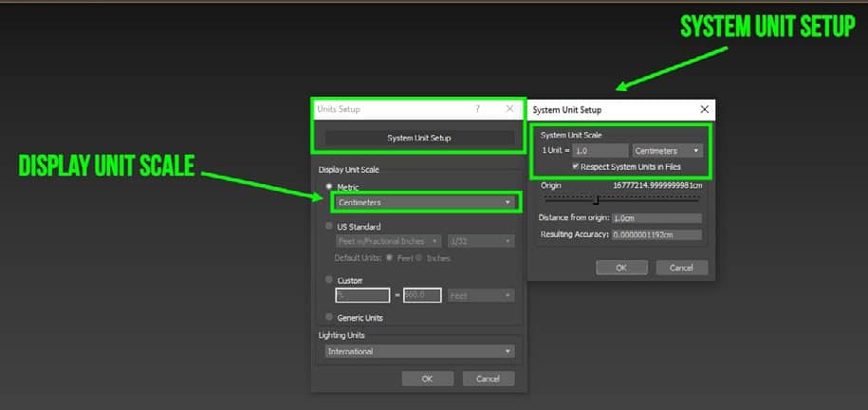Click the 1 Unit value input field
868x410 pixels.
coord(600,150)
